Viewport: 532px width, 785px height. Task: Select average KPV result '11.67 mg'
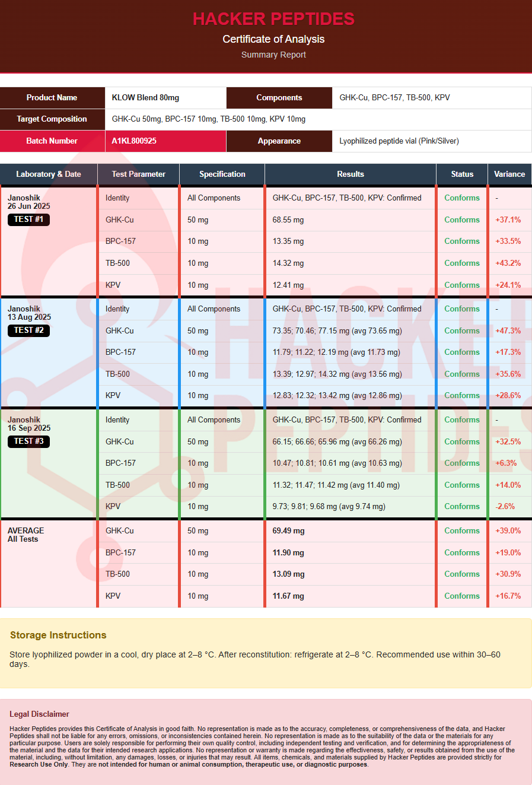288,596
